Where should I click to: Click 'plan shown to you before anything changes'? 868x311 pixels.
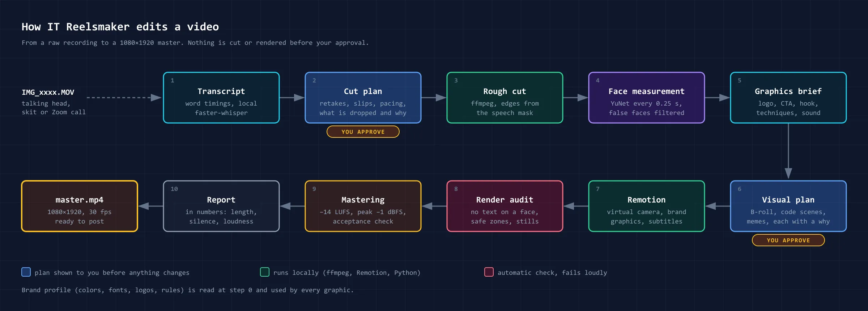click(x=112, y=273)
